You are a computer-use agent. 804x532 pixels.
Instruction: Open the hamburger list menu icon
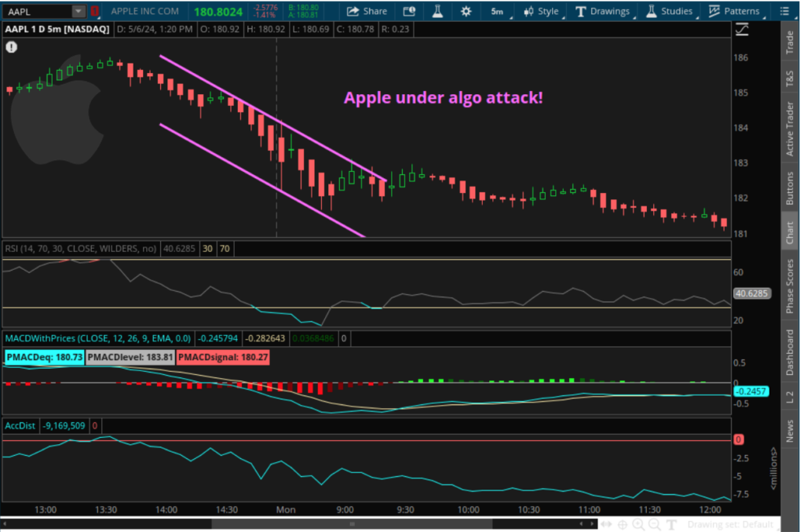(784, 11)
